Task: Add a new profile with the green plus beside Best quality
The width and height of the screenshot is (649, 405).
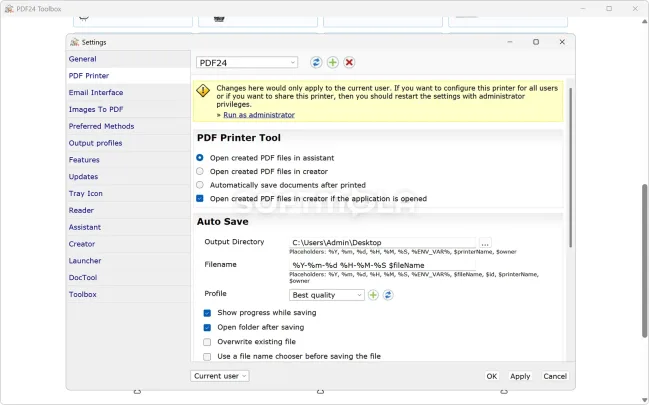Action: 373,295
